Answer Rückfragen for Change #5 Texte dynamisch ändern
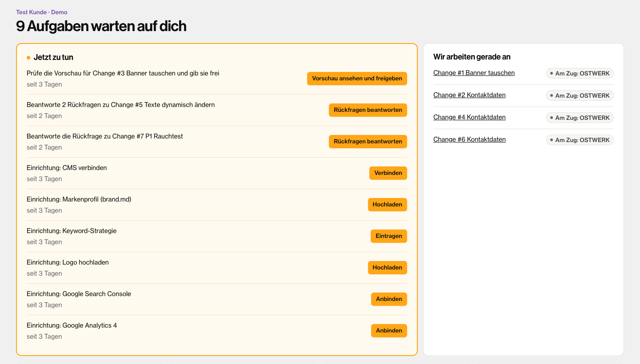Image resolution: width=640 pixels, height=364 pixels. 368,110
